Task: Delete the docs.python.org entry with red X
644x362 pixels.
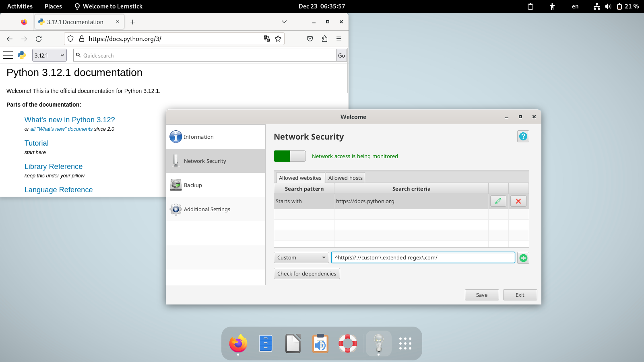Action: [x=518, y=201]
